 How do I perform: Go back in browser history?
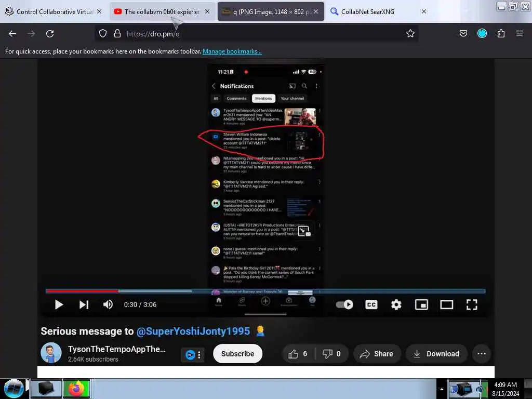[12, 34]
